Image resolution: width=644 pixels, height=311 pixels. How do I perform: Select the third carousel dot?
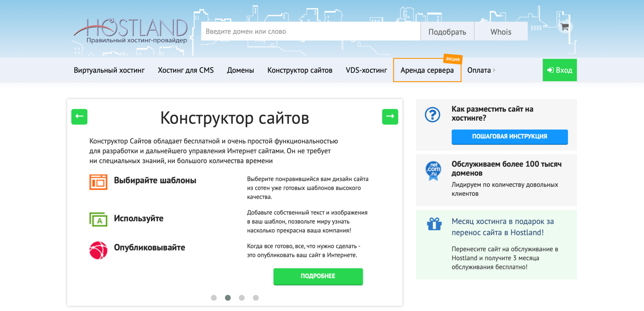(x=242, y=298)
